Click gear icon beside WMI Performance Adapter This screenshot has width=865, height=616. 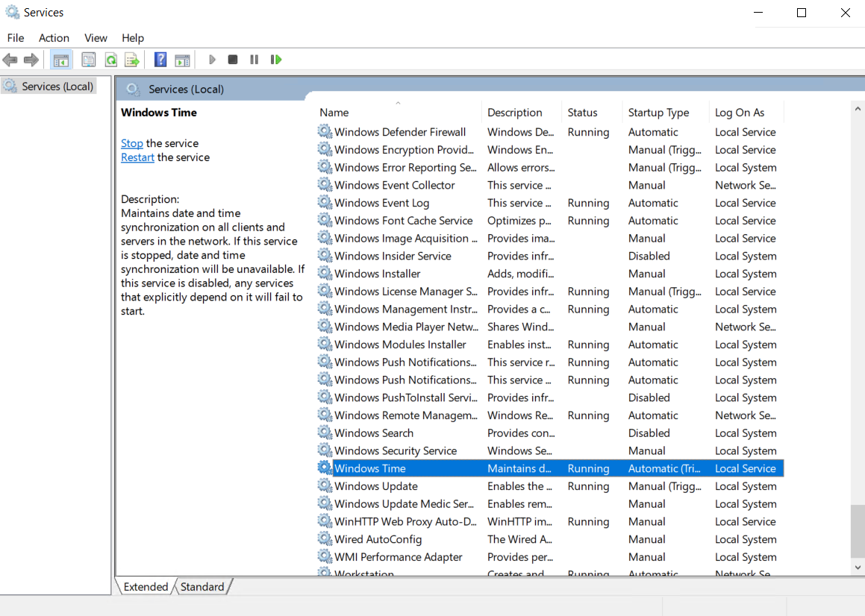[325, 556]
